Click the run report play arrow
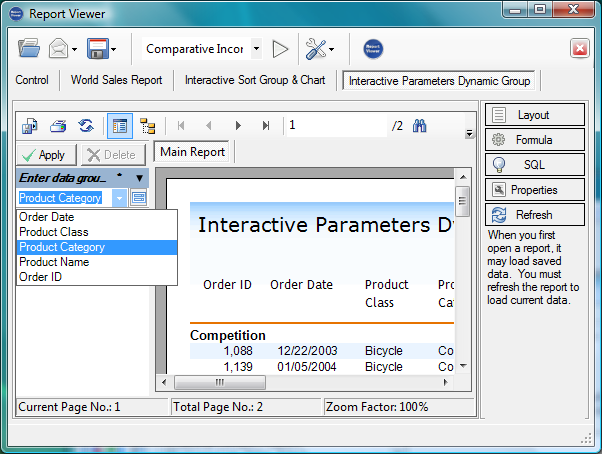The width and height of the screenshot is (602, 454). pos(281,48)
